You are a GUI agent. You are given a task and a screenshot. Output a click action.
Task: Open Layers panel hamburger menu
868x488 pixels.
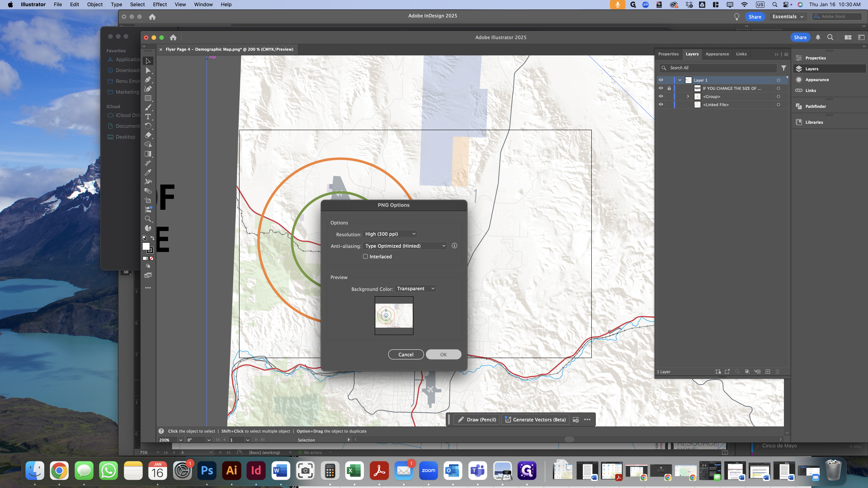(786, 54)
